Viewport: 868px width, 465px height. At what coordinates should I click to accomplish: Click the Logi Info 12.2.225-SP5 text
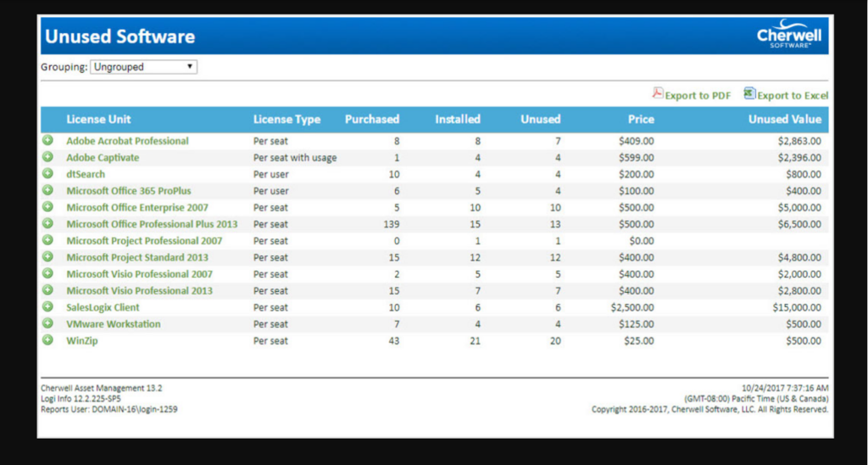81,399
